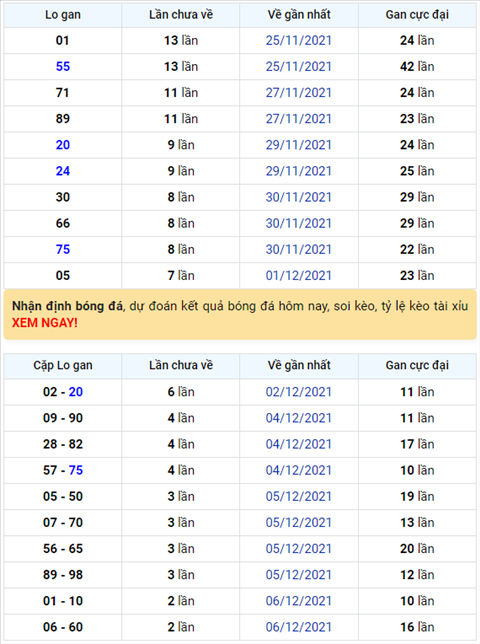This screenshot has height=644, width=480.
Task: Click date 30/11/2021 in row 66
Action: pos(299,223)
